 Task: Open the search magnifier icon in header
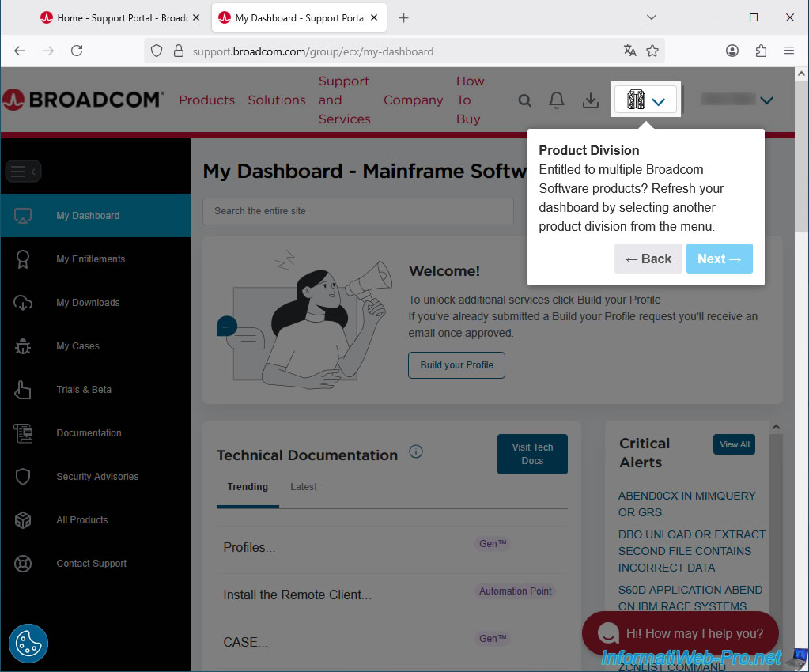[524, 100]
